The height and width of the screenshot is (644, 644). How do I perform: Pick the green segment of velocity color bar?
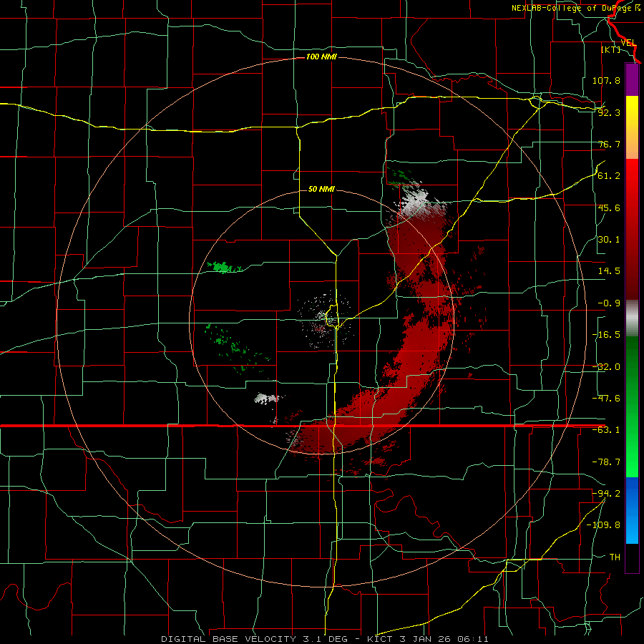pos(632,406)
